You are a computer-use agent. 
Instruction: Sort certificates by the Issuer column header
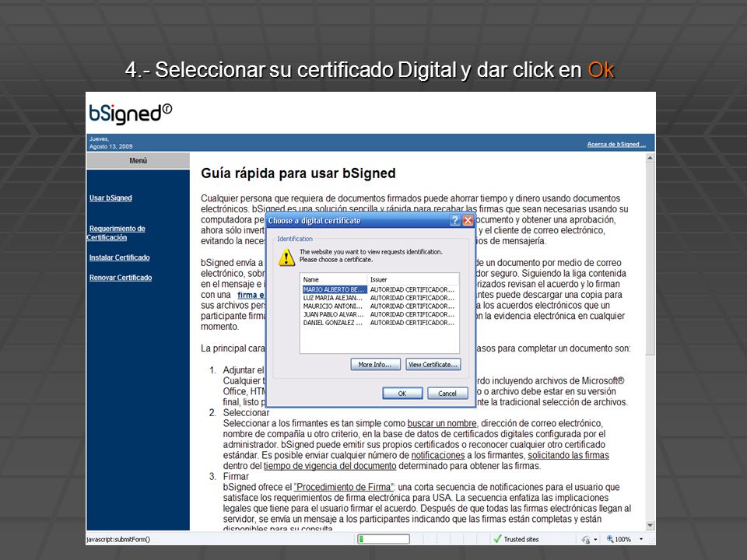pyautogui.click(x=412, y=279)
